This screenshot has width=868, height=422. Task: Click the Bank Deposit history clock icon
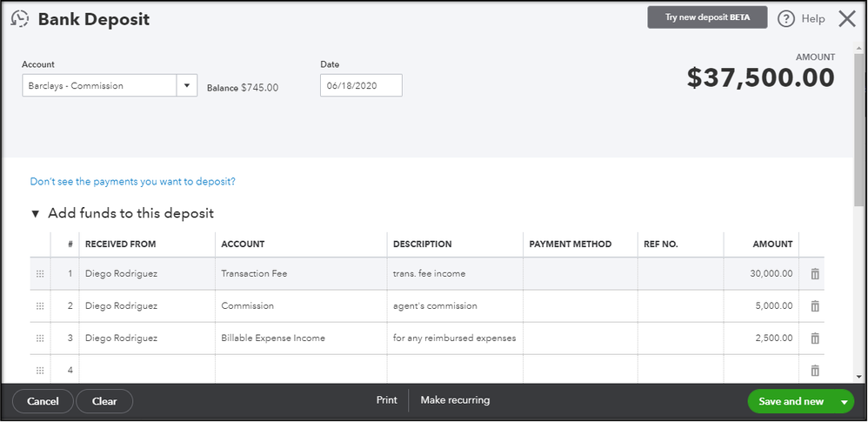click(x=19, y=19)
